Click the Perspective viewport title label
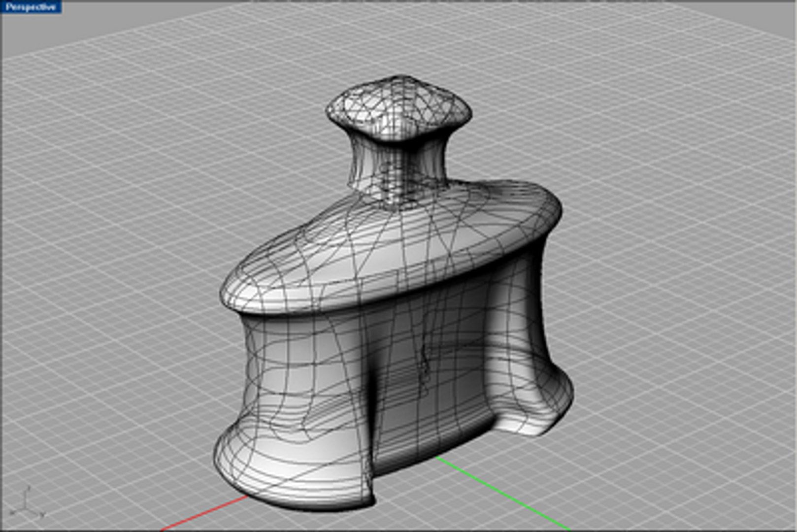 pyautogui.click(x=31, y=7)
